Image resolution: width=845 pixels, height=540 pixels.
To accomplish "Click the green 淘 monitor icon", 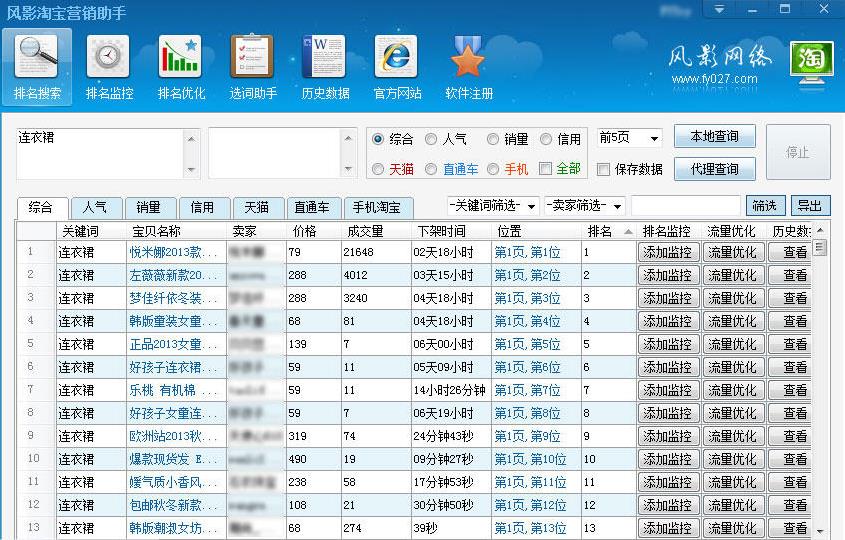I will point(811,62).
